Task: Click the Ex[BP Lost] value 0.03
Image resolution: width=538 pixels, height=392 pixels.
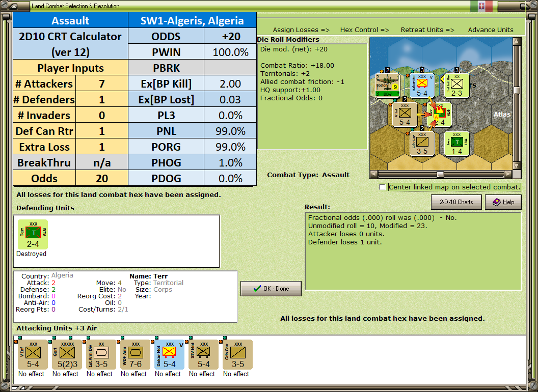Action: [230, 99]
